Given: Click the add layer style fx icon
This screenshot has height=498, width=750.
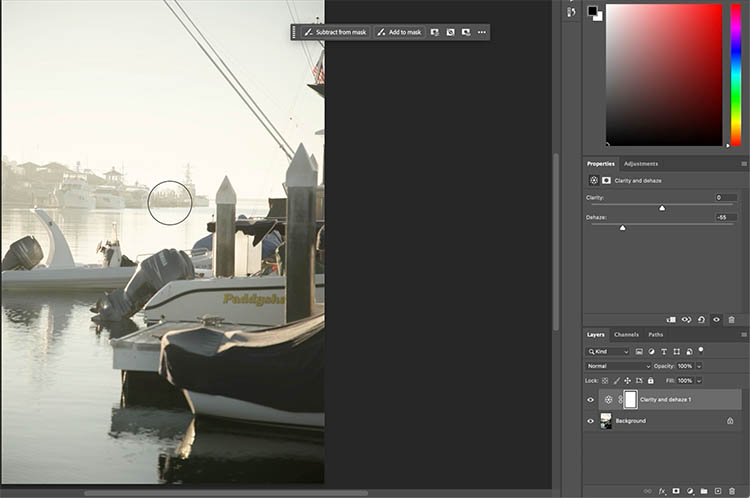Looking at the screenshot, I should (662, 491).
